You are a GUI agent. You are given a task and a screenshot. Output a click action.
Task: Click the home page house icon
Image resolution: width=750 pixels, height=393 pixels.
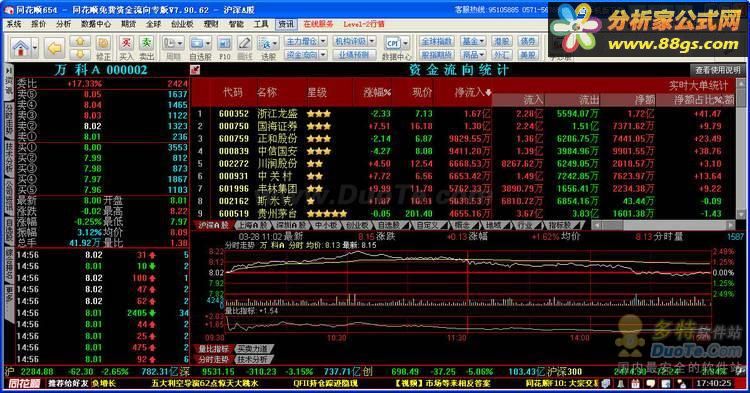(21, 48)
